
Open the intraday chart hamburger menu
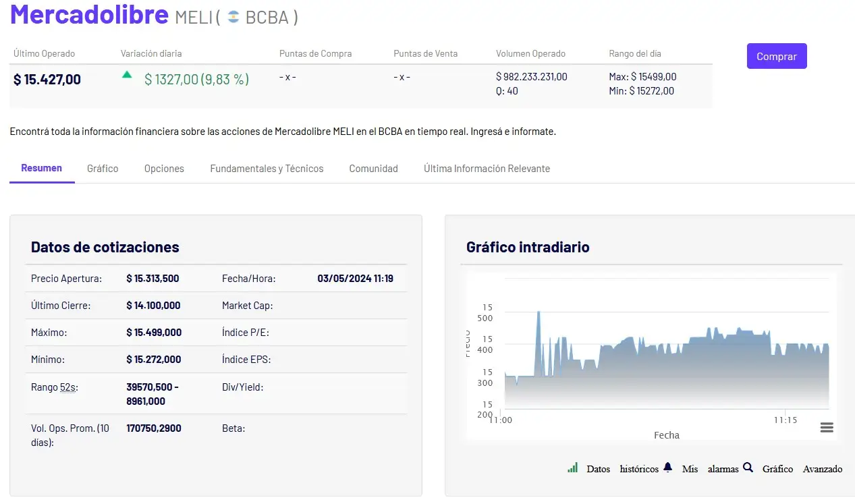827,428
